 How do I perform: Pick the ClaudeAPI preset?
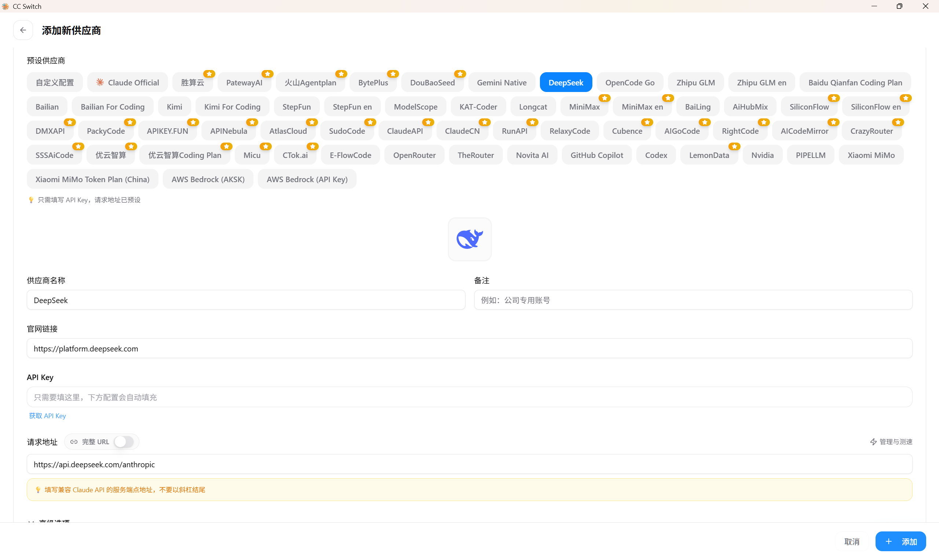coord(405,130)
